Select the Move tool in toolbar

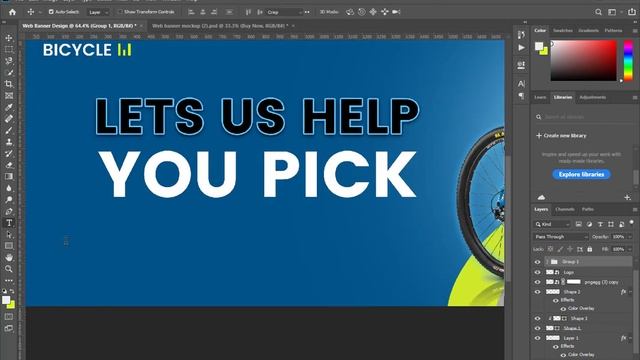click(9, 38)
